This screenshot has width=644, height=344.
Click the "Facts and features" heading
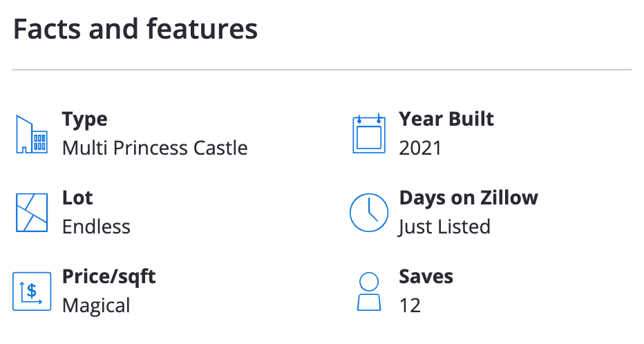(135, 30)
